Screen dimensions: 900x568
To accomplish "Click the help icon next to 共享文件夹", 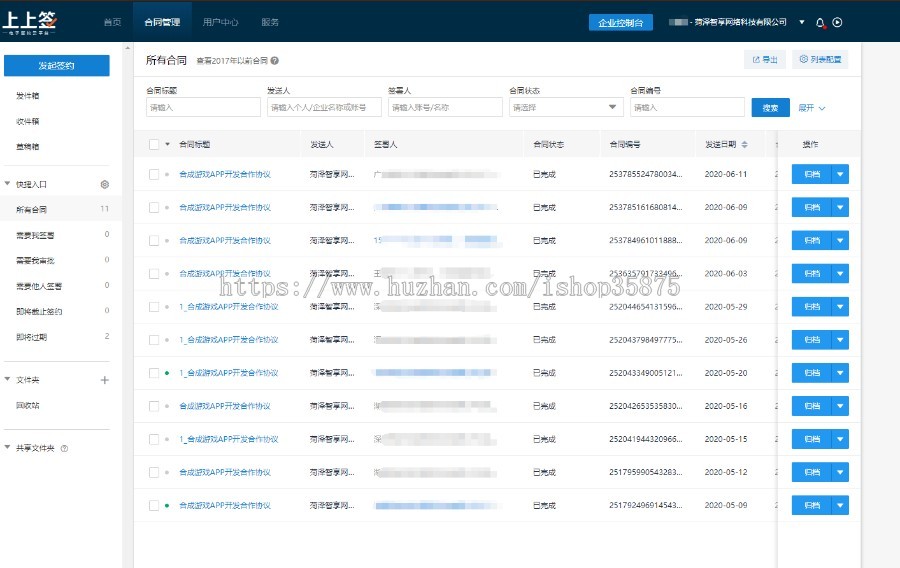I will (64, 448).
